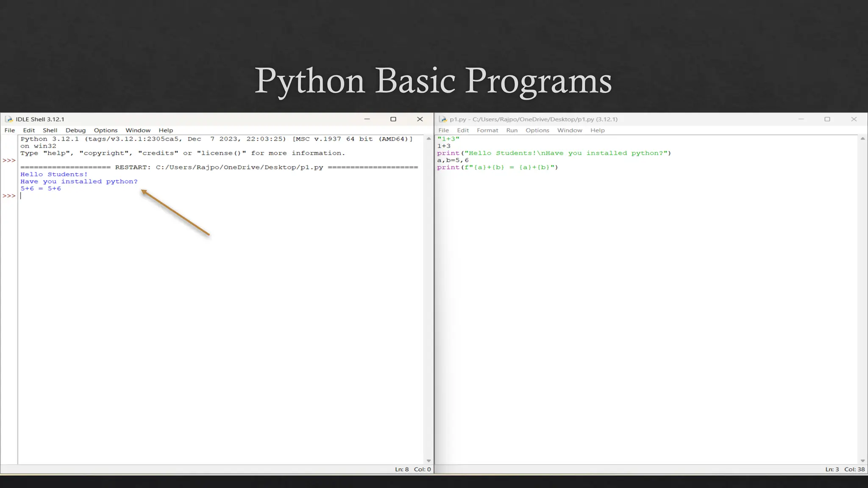Open the Debug menu in IDLE Shell

(75, 130)
